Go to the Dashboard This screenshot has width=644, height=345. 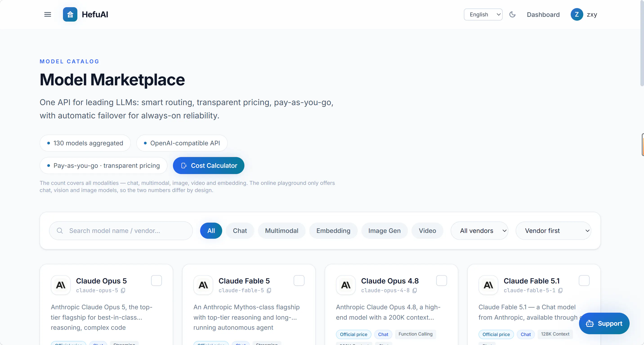pyautogui.click(x=543, y=14)
